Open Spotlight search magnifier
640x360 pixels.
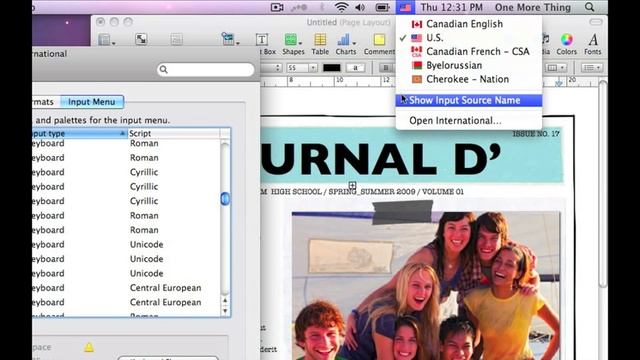[x=589, y=7]
